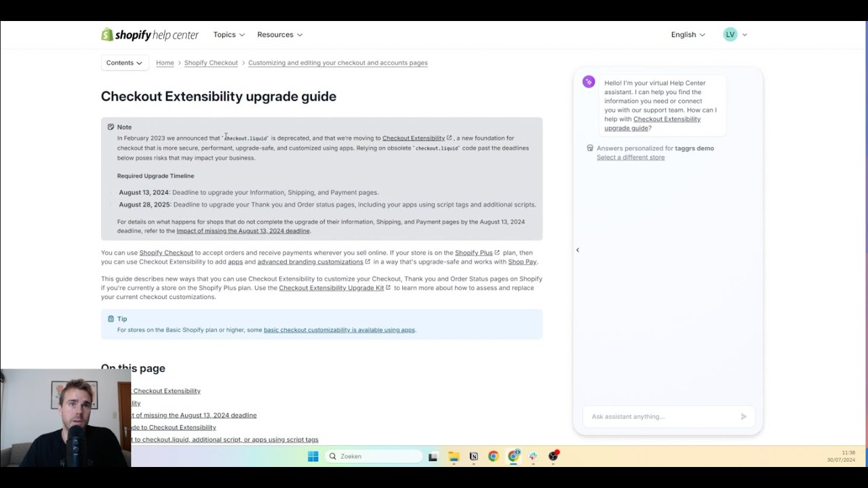Open Impact of missing August 13 deadline link
The width and height of the screenshot is (868, 488).
pos(243,231)
